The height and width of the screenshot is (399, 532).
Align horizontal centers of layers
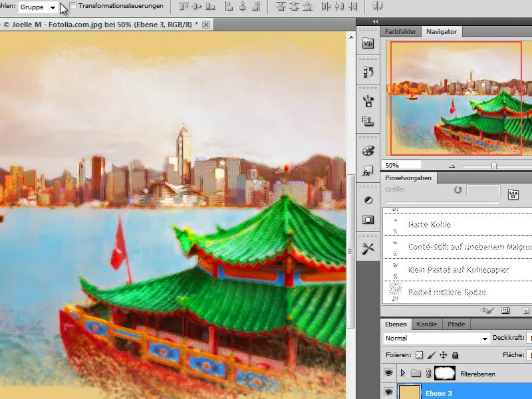coord(243,6)
